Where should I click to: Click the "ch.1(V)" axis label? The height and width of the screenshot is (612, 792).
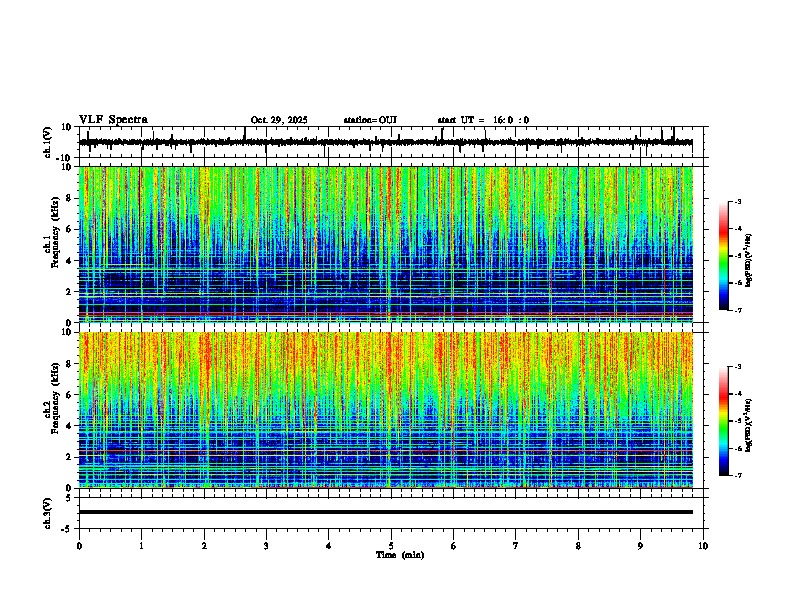(48, 142)
